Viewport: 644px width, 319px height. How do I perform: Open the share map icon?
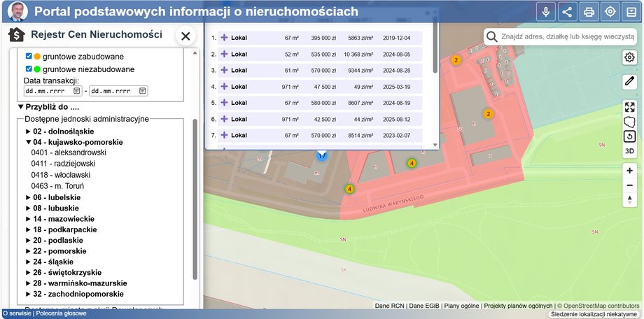tap(567, 12)
